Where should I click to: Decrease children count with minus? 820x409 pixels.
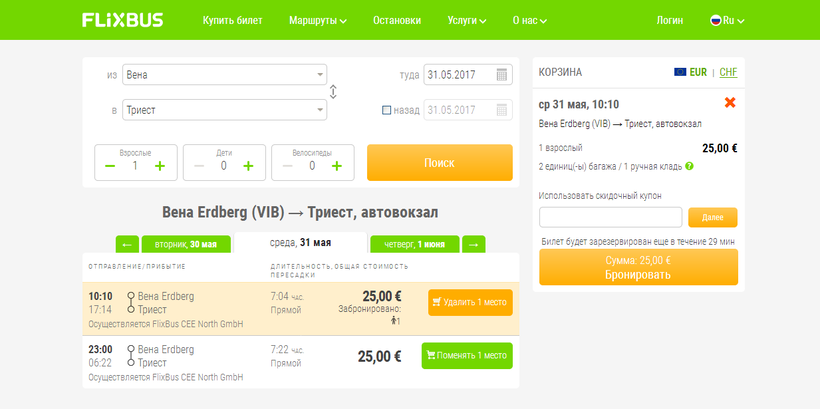199,166
